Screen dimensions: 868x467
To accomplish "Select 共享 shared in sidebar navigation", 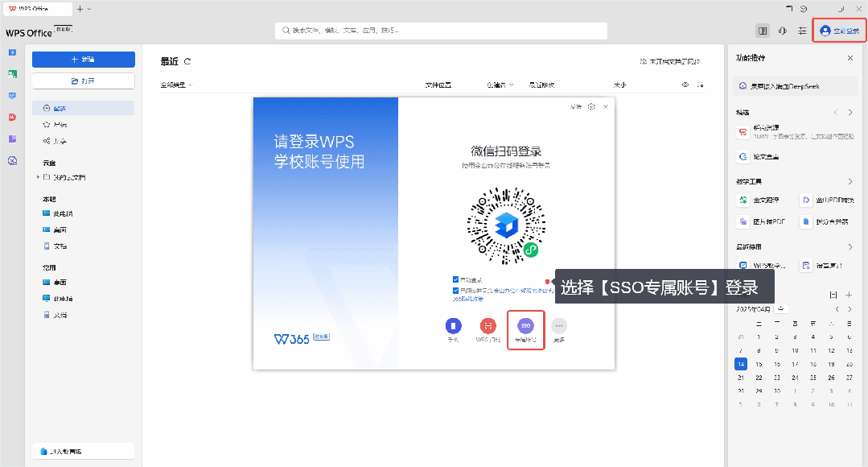I will [x=83, y=141].
